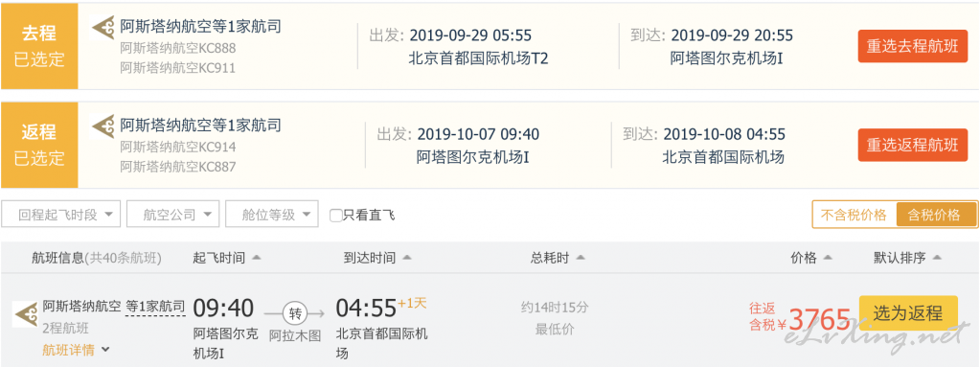The height and width of the screenshot is (367, 980).
Task: Click Air Astana logo in outbound row
Action: click(103, 28)
